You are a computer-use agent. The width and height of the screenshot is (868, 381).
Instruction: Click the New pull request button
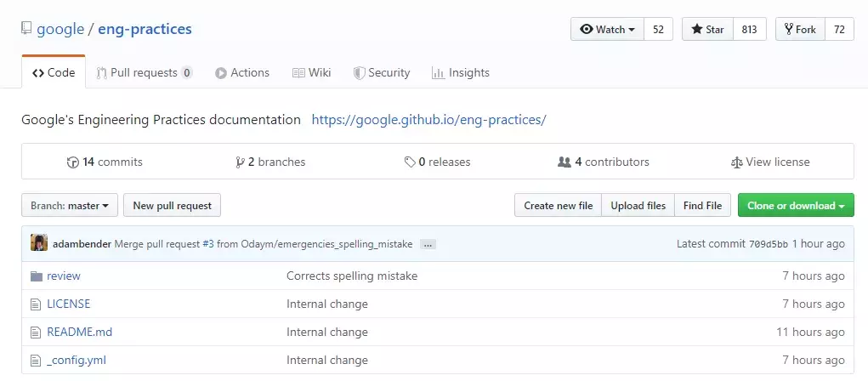(x=173, y=206)
